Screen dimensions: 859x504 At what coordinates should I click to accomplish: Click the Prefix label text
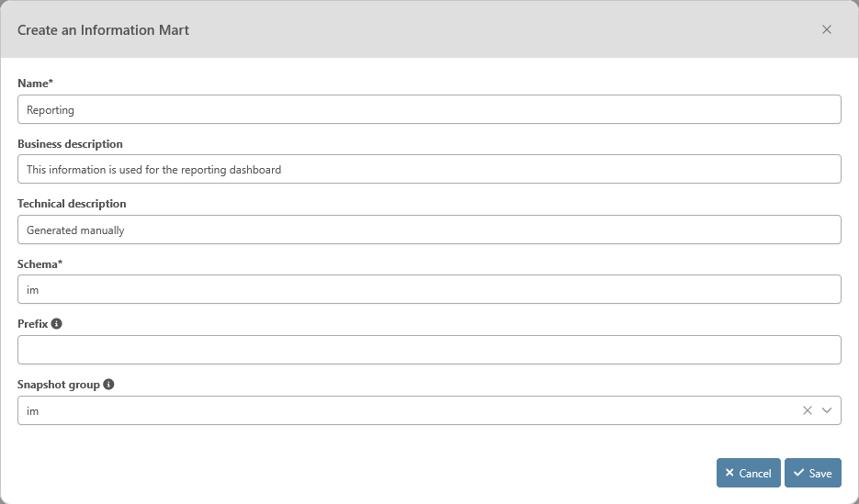[x=33, y=324]
